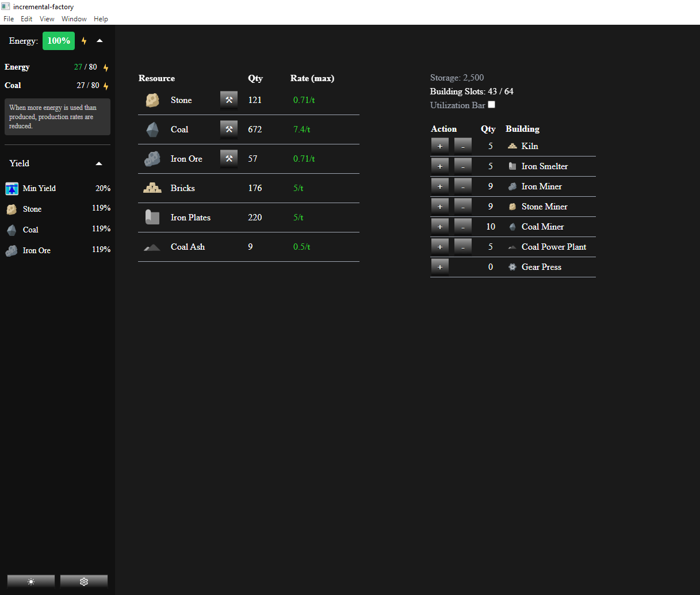
Task: Add a Kiln with the plus button
Action: pyautogui.click(x=440, y=146)
